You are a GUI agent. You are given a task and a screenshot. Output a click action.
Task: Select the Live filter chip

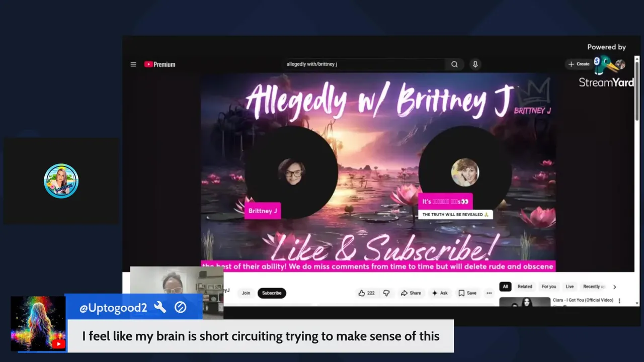570,287
